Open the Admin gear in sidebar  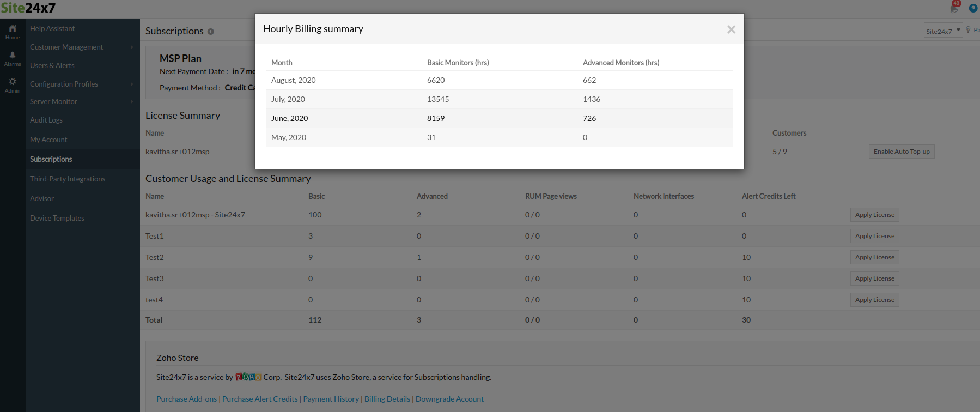click(13, 84)
